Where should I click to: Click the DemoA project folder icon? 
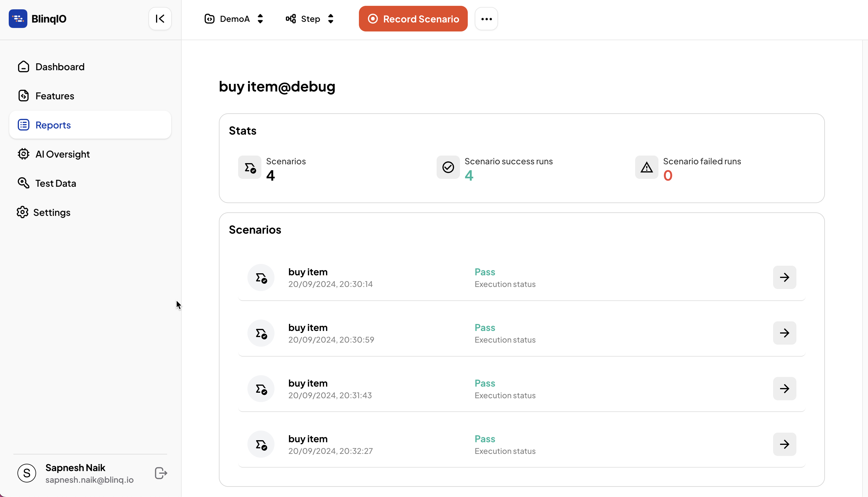tap(209, 19)
